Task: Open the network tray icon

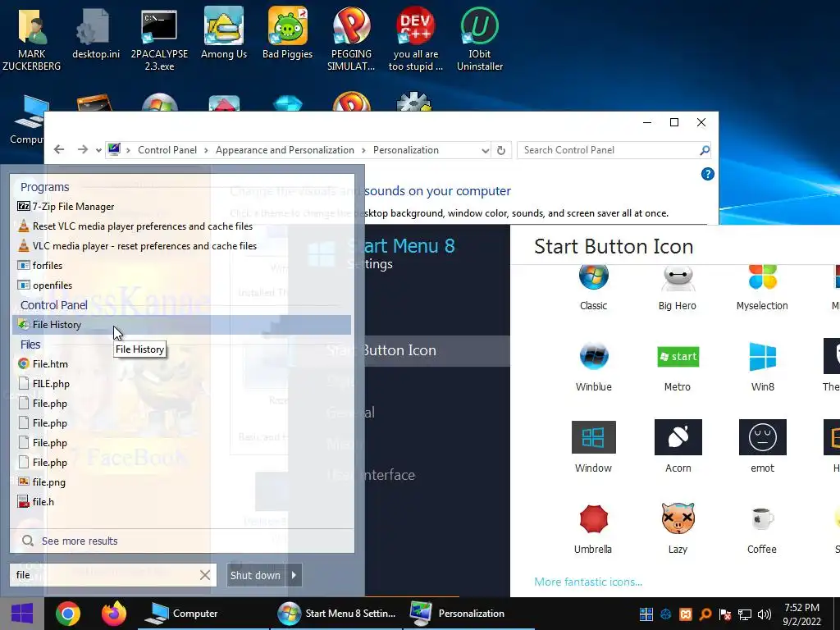Action: [744, 614]
